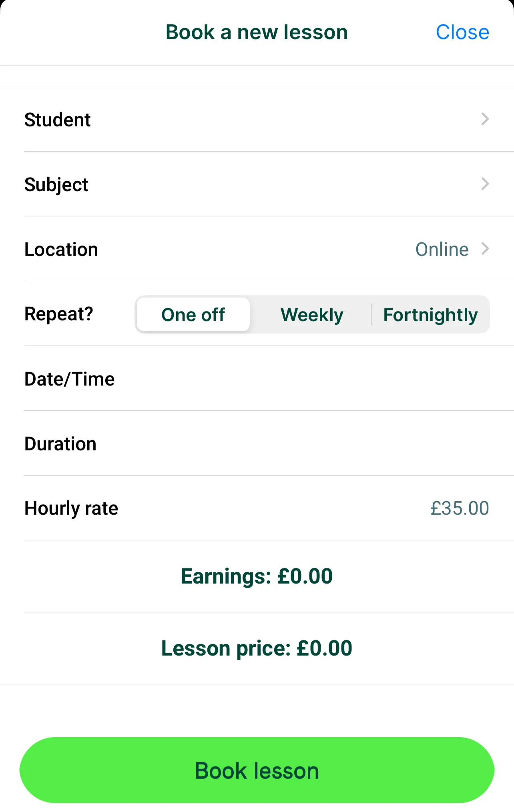Tap the Online location value
The height and width of the screenshot is (812, 514).
pyautogui.click(x=442, y=249)
